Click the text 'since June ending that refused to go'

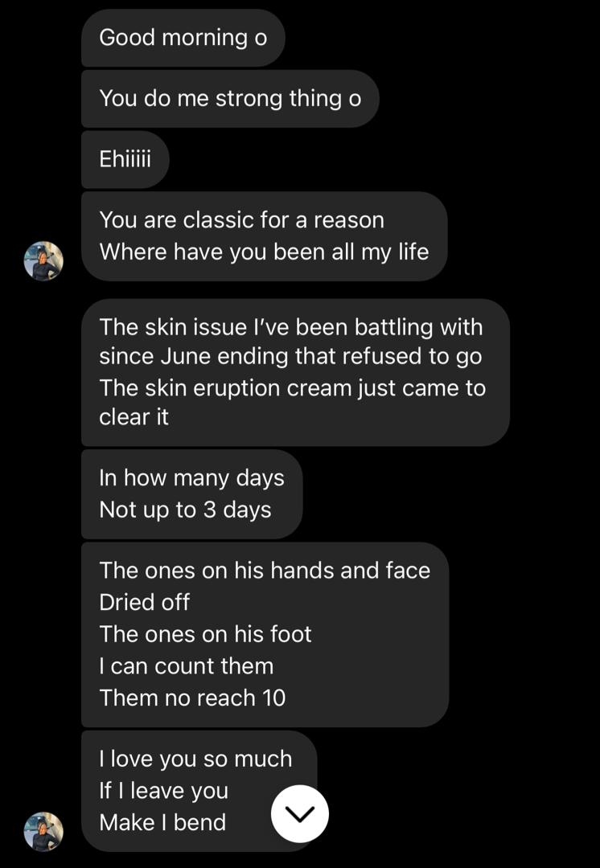291,357
